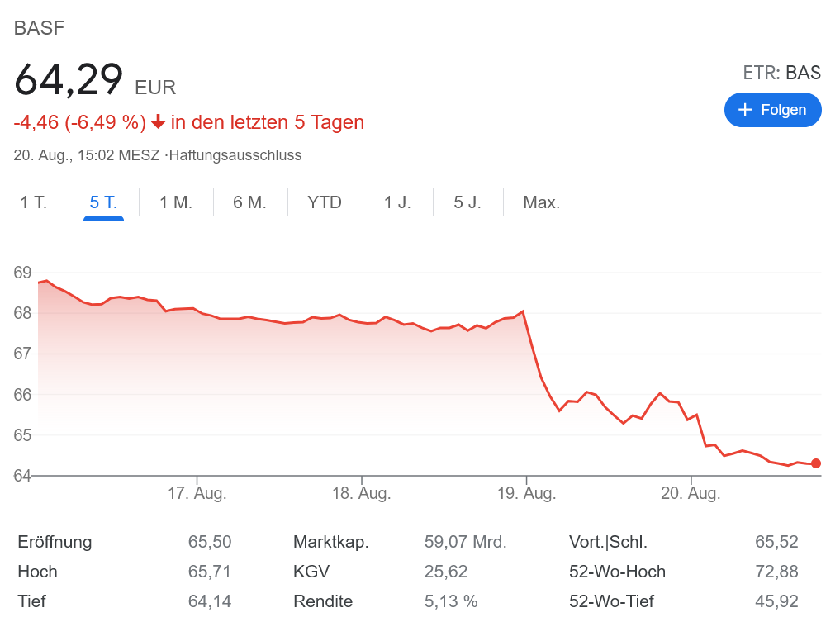The width and height of the screenshot is (840, 622).
Task: Open the 1 J. chart range
Action: coord(397,202)
